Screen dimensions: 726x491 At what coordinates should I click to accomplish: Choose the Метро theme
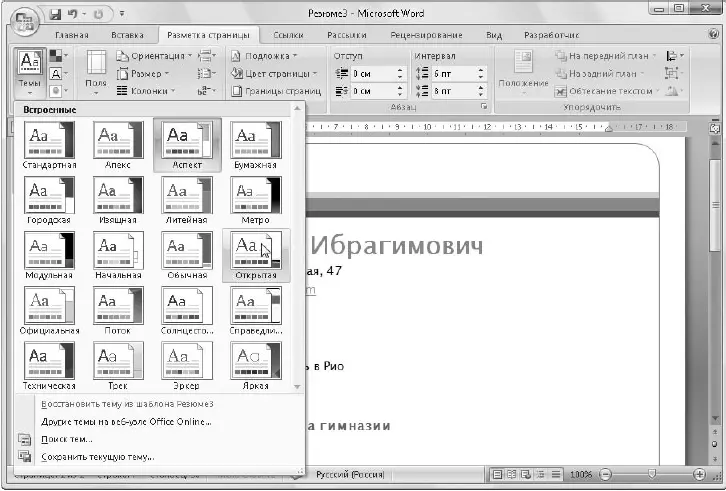256,200
